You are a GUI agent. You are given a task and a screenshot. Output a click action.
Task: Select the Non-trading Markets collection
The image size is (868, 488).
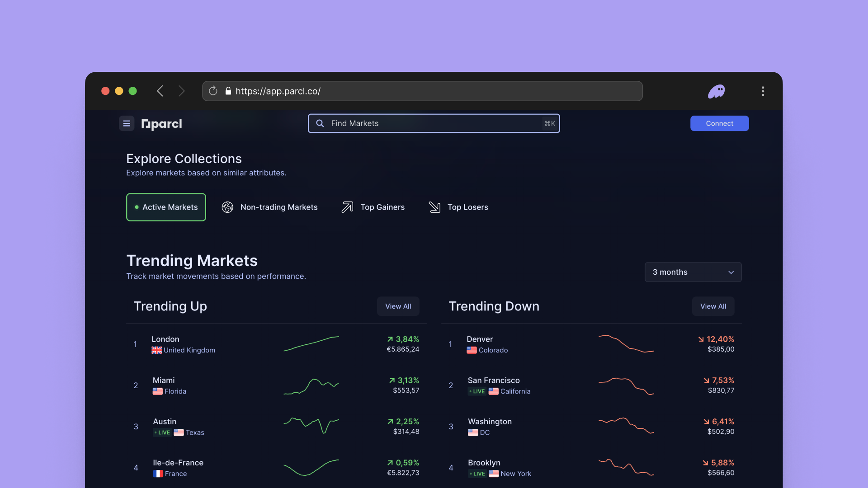pyautogui.click(x=270, y=207)
